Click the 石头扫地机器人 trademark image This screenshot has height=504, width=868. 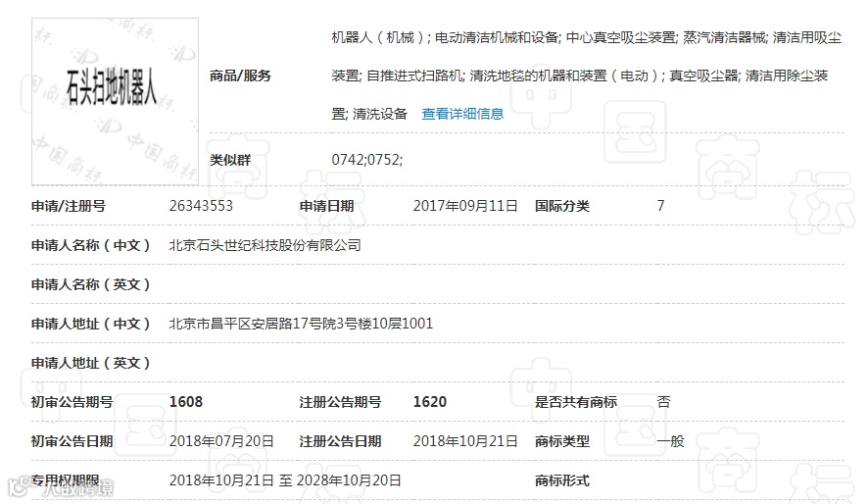coord(116,101)
